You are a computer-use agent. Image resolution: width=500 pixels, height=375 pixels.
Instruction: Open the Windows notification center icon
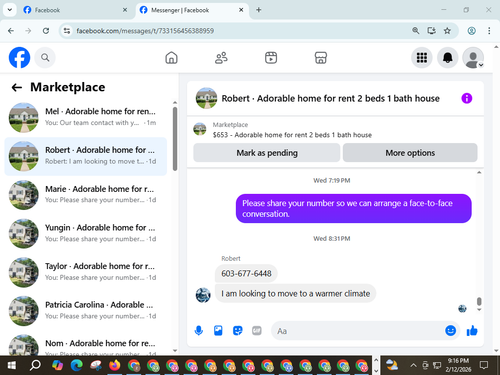click(484, 365)
